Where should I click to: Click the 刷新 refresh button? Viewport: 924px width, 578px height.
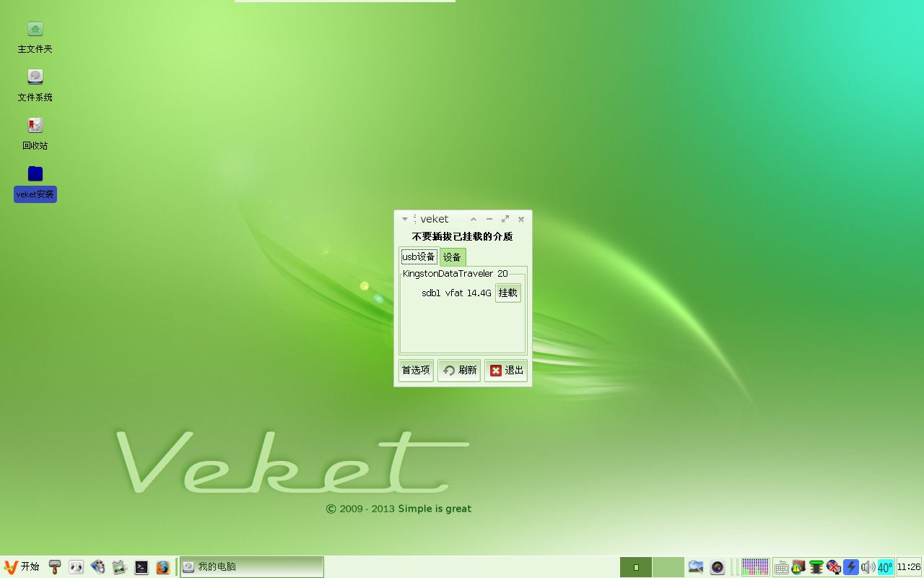[x=459, y=370]
